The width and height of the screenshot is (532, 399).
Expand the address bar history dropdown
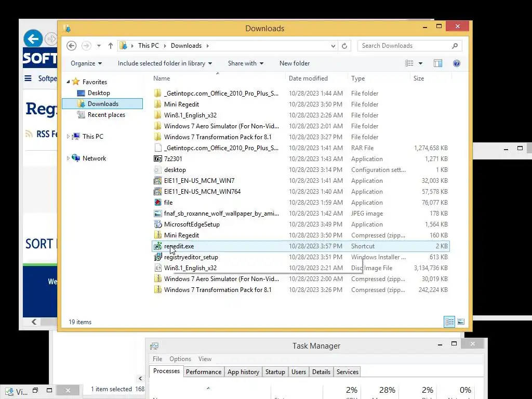coord(333,46)
